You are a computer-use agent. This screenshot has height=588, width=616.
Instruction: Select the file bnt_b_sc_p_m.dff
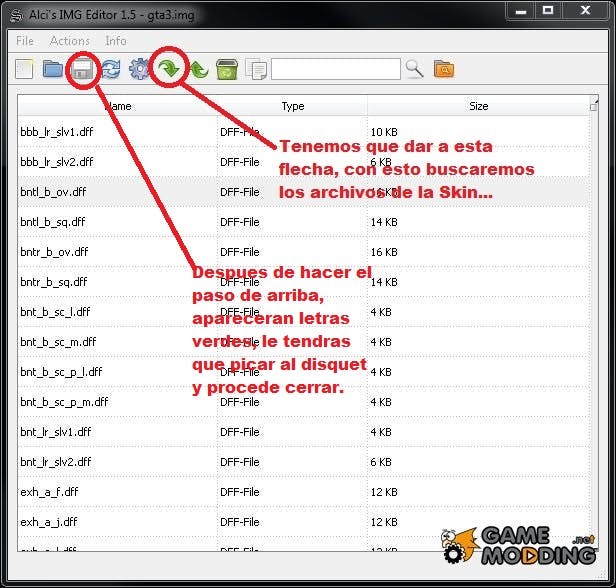click(x=64, y=402)
